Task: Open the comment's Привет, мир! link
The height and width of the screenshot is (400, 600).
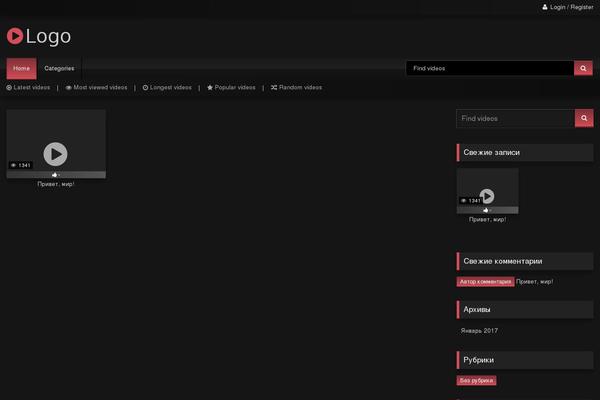Action: 535,282
